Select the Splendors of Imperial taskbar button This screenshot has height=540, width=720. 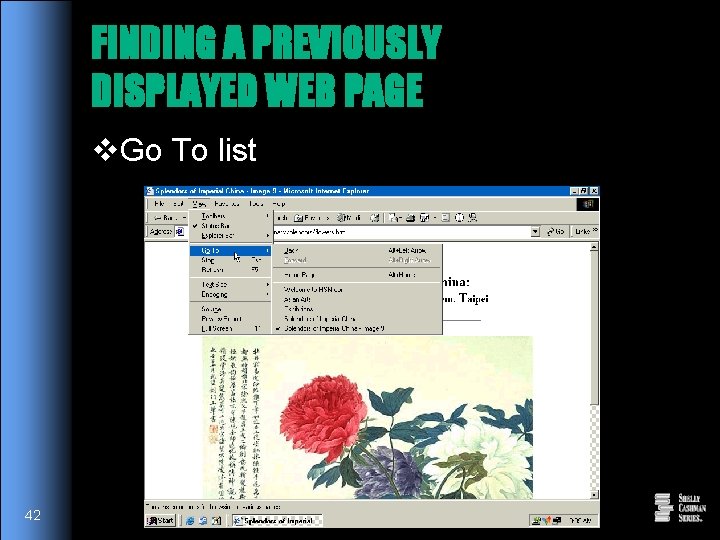(277, 521)
